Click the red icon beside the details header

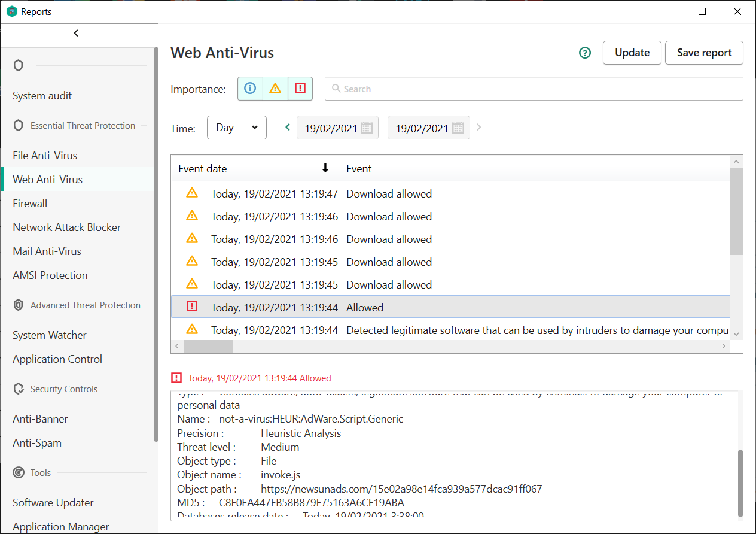click(176, 378)
